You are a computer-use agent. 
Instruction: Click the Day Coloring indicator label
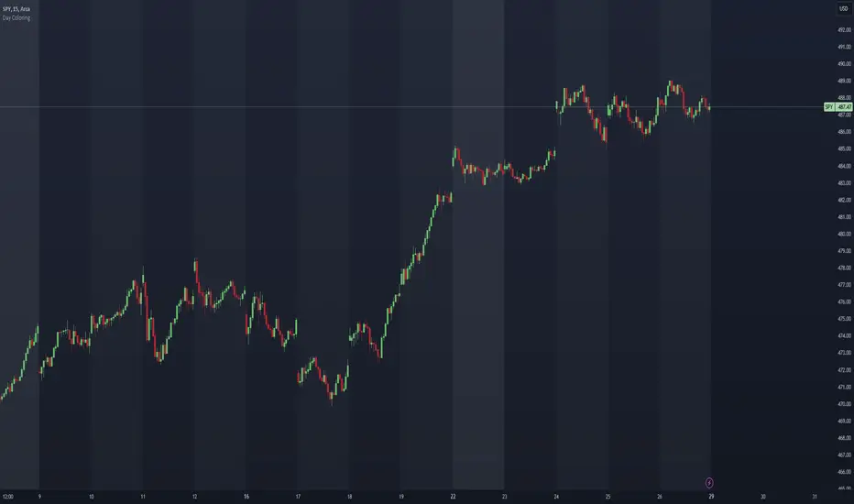(16, 18)
